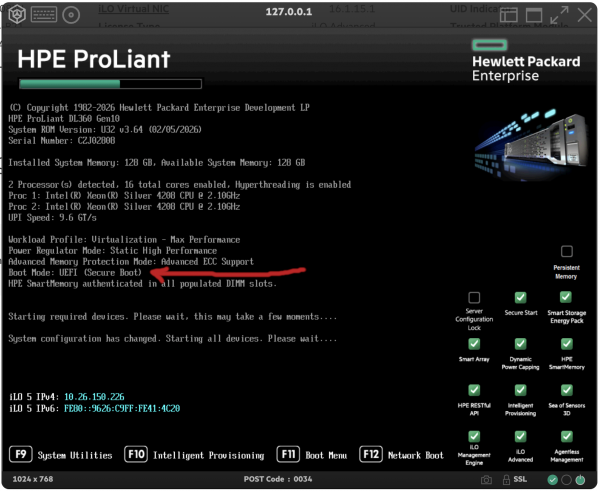
Task: Click F12 Network Boot
Action: 401,455
